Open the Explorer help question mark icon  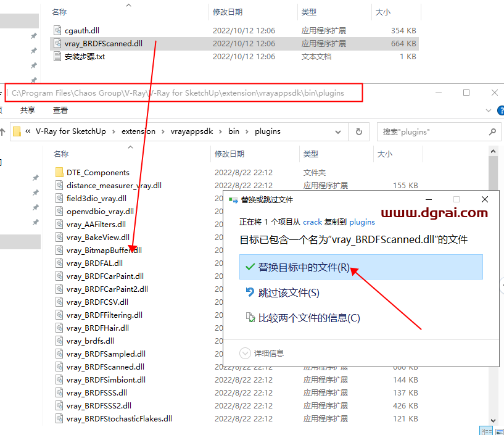pyautogui.click(x=500, y=110)
